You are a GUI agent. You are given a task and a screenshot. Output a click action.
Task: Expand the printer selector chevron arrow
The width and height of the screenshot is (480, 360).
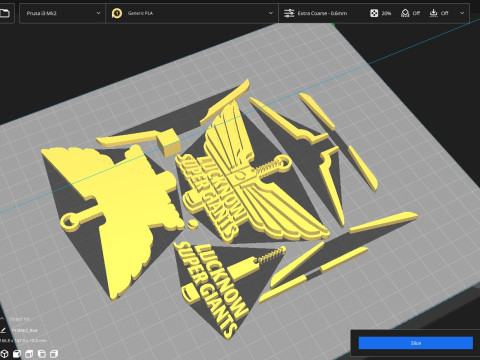click(98, 13)
